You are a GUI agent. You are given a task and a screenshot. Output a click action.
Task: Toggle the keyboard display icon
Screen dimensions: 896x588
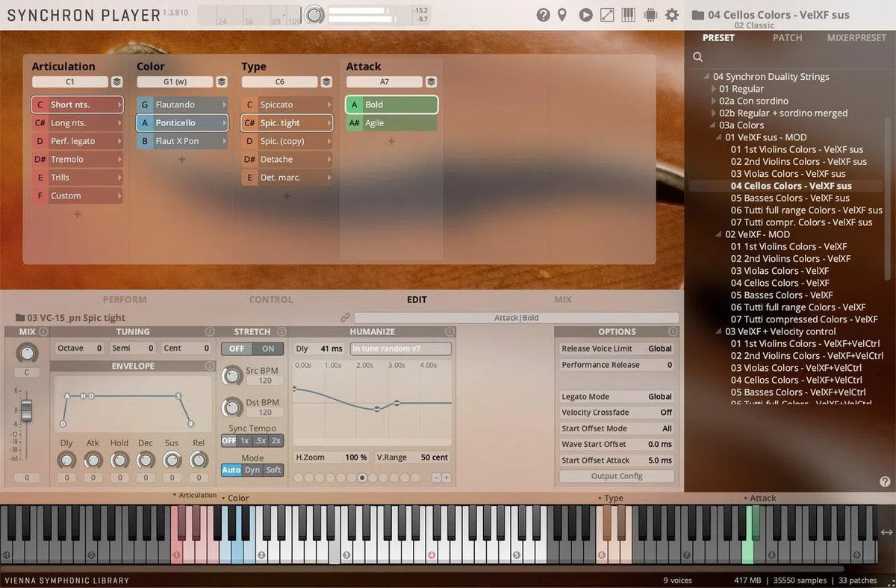[628, 15]
